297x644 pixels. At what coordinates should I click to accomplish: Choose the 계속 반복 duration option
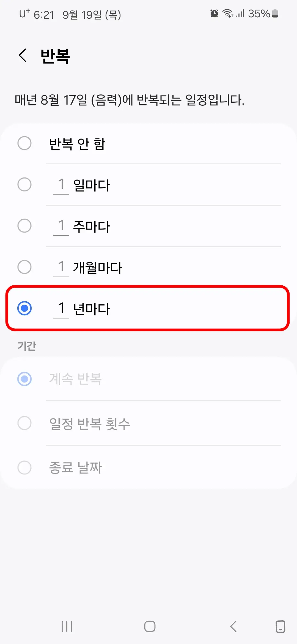point(24,379)
